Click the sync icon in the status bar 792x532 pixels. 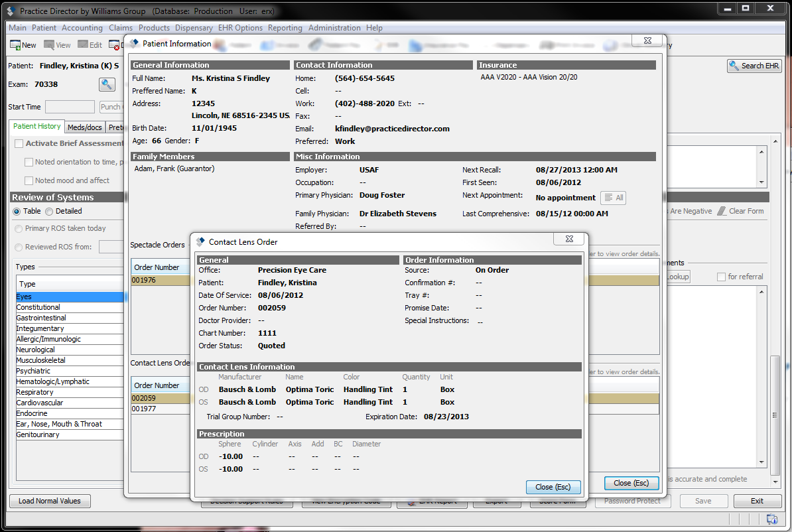pos(772,520)
